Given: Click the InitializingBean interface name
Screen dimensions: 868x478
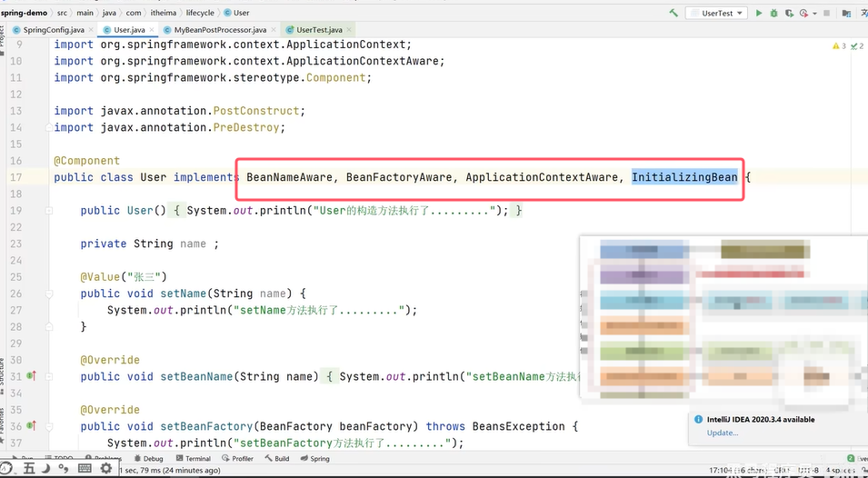Looking at the screenshot, I should (684, 177).
